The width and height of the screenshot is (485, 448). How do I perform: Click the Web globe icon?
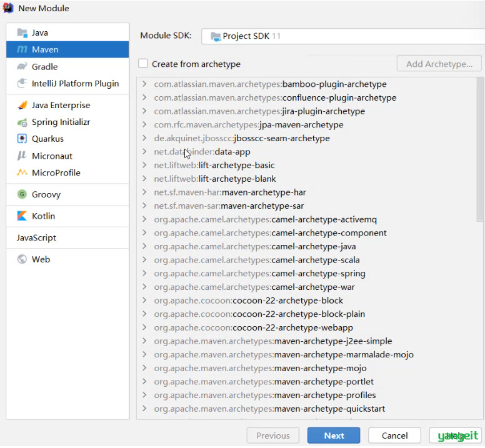coord(22,259)
